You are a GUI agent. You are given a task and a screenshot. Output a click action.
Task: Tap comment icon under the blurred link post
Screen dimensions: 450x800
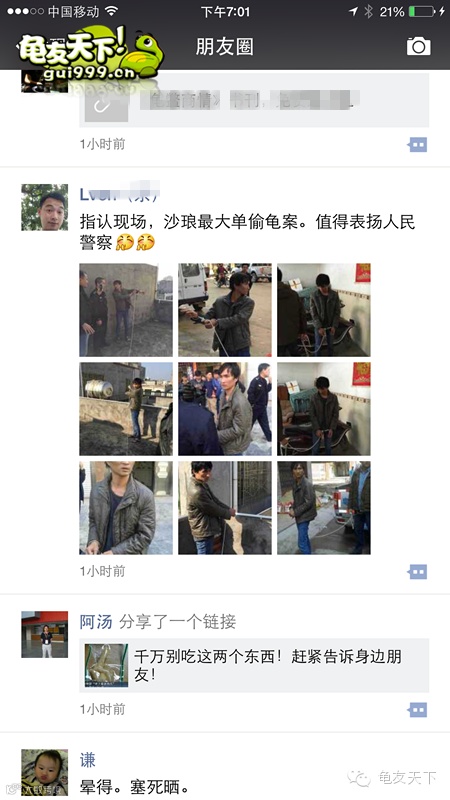click(417, 145)
